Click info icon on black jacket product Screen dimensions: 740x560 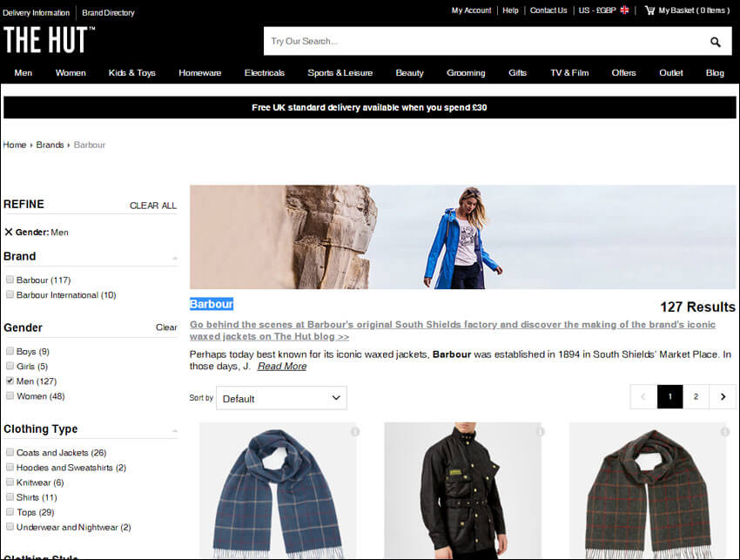coord(541,432)
